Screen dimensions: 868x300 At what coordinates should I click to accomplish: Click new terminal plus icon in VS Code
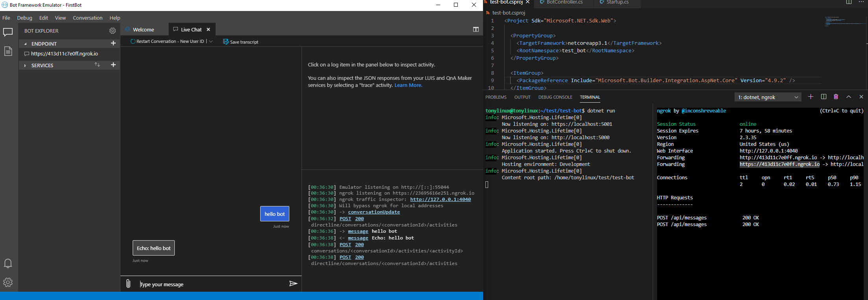[x=811, y=97]
